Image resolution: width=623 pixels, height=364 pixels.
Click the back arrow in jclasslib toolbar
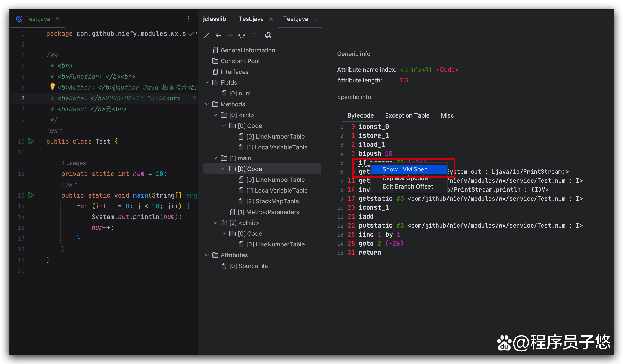pos(218,35)
